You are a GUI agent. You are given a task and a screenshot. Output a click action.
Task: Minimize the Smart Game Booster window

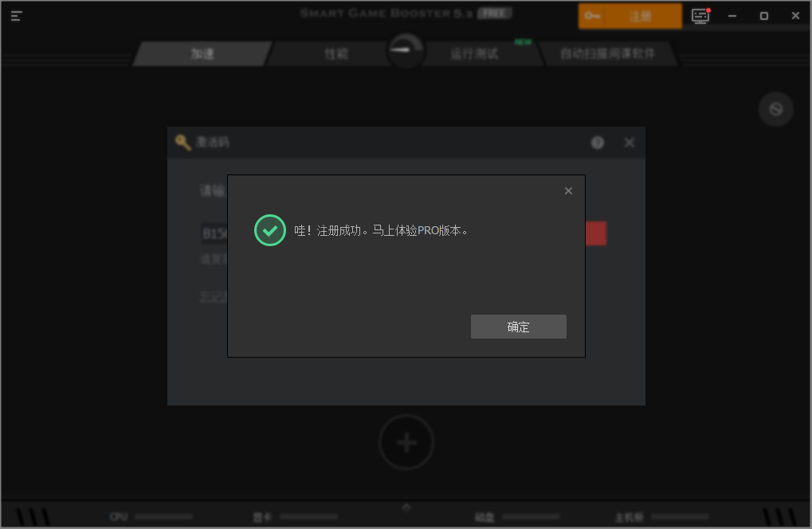click(732, 16)
